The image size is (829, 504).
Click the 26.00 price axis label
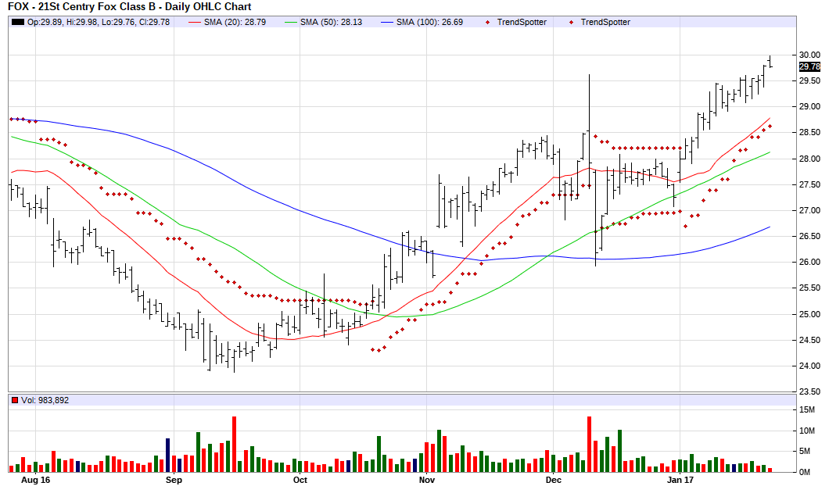click(x=809, y=262)
